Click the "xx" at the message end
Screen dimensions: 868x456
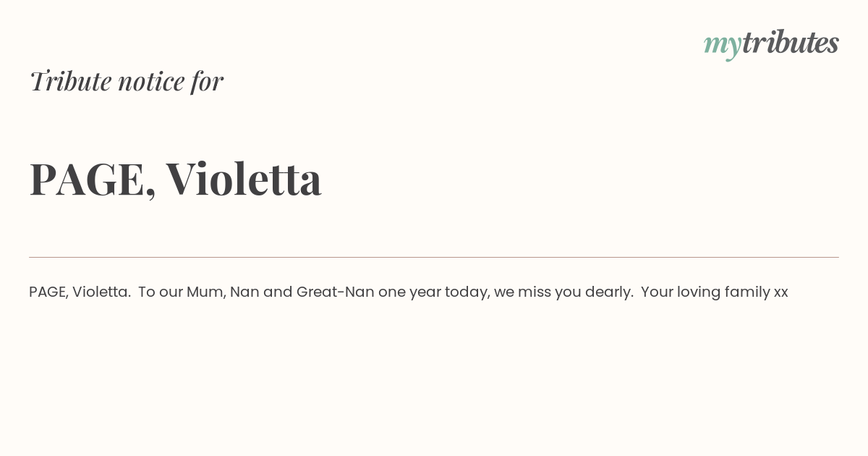pos(780,292)
